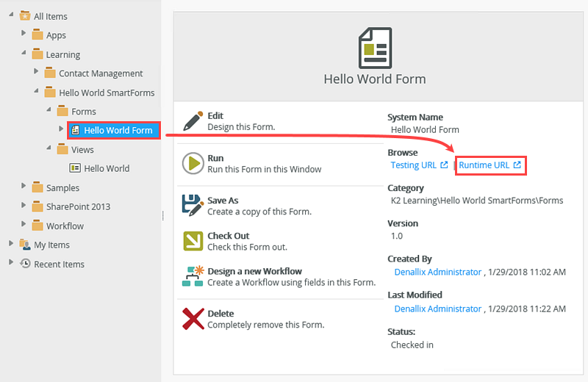
Task: Click the Design a new Workflow icon
Action: tap(193, 277)
